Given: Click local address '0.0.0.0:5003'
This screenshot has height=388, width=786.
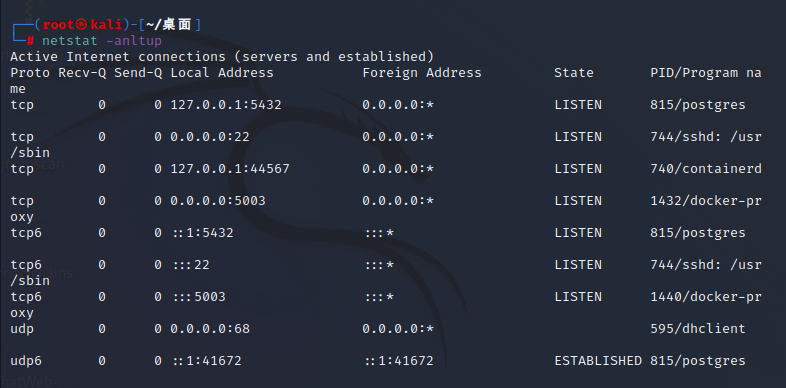Looking at the screenshot, I should pos(218,201).
